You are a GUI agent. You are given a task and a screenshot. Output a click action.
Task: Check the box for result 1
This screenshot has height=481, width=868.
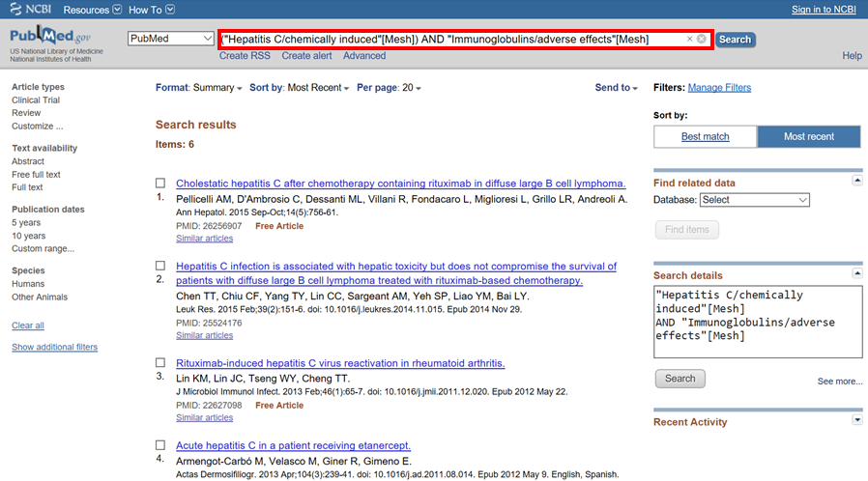160,183
